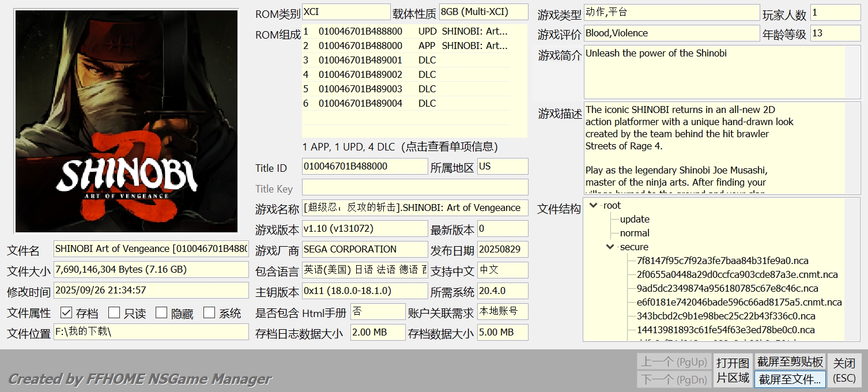Image resolution: width=868 pixels, height=392 pixels.
Task: Toggle the 存档 (archive) checkbox
Action: (x=66, y=313)
